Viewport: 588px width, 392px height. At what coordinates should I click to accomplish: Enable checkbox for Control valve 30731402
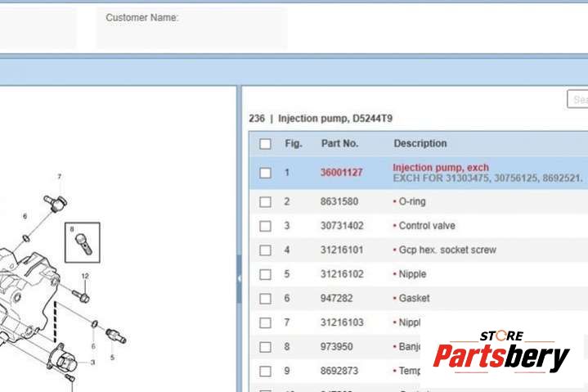(x=265, y=226)
